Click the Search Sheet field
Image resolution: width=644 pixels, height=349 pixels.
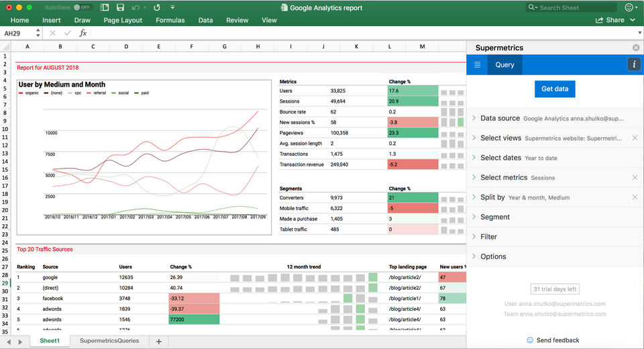572,7
